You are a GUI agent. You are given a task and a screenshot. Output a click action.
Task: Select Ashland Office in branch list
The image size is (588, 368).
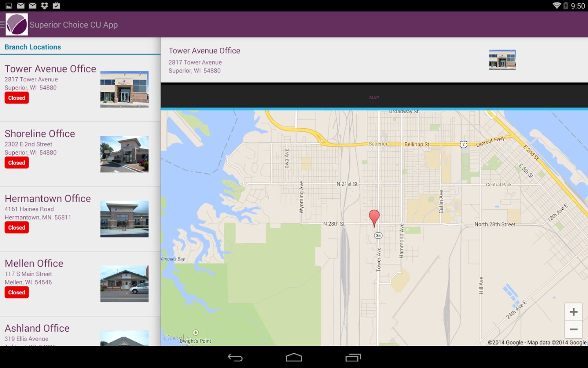(80, 332)
